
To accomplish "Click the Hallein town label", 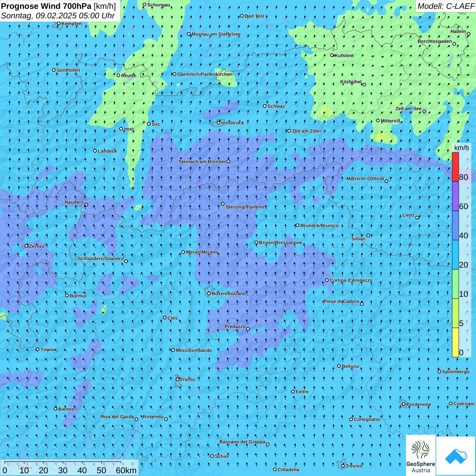I will coord(458,32).
